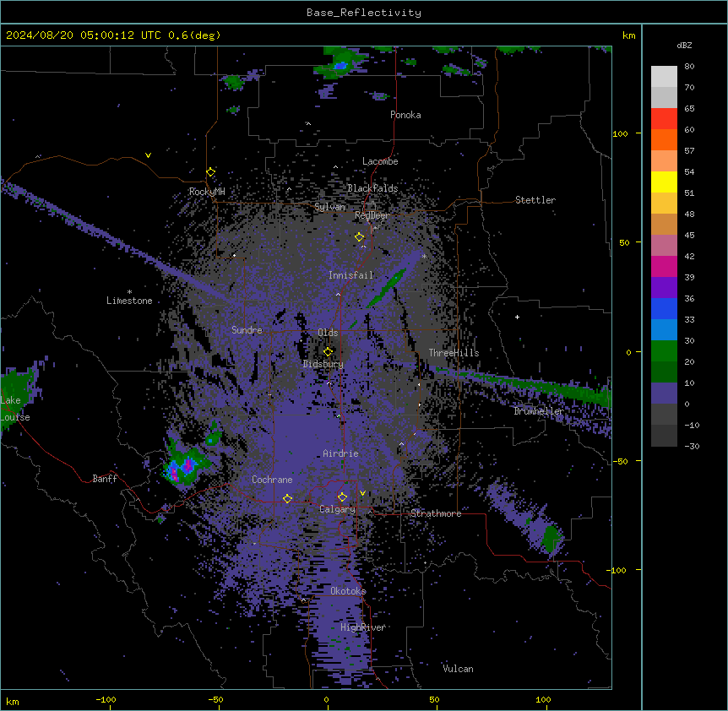The height and width of the screenshot is (711, 728).
Task: Click the Okotoks label
Action: pos(348,591)
